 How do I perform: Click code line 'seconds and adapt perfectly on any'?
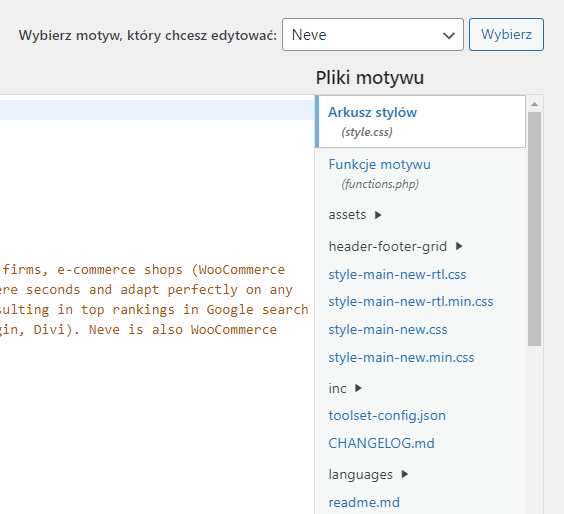146,290
